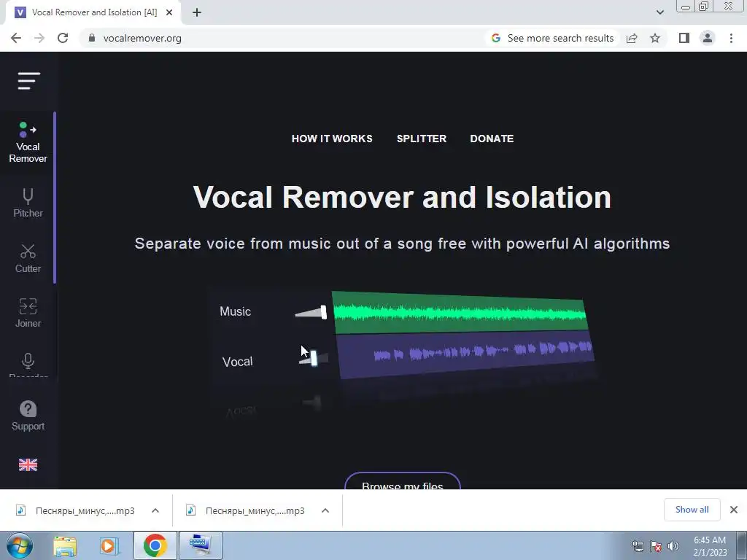The width and height of the screenshot is (747, 560).
Task: Open the taskbar clock and date
Action: click(709, 546)
